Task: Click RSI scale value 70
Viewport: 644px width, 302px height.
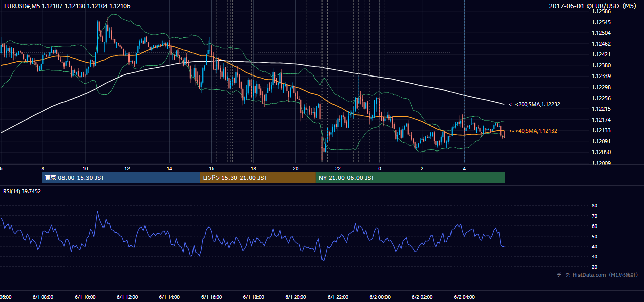Action: pyautogui.click(x=594, y=216)
